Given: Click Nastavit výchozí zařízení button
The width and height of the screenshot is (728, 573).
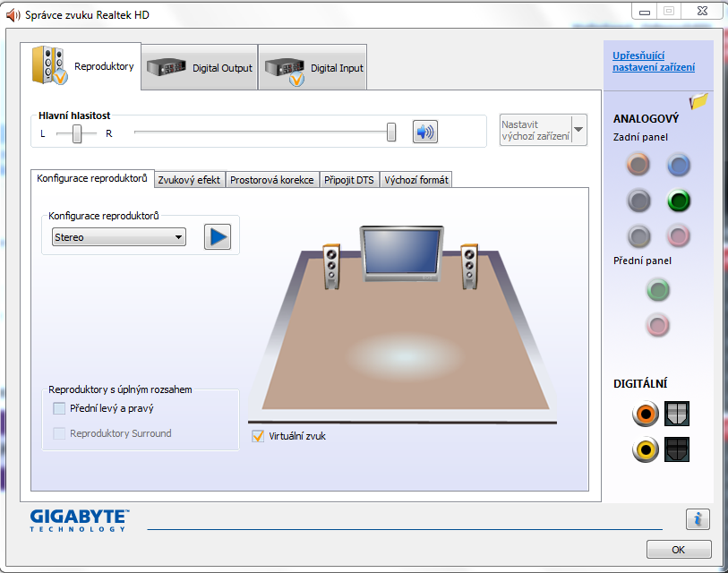Looking at the screenshot, I should tap(535, 130).
